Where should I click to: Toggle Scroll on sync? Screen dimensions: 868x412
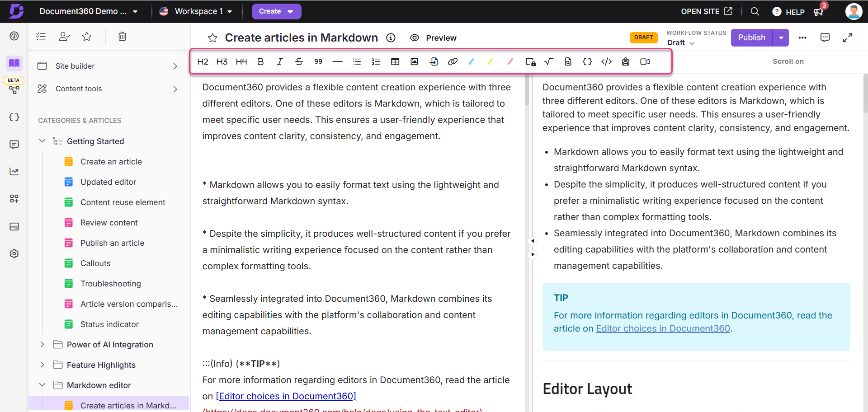(788, 61)
